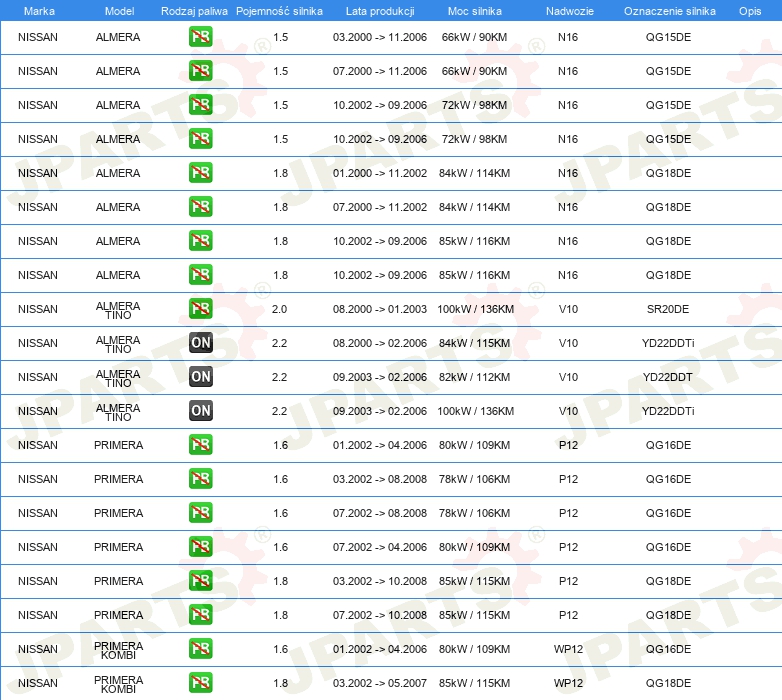Click petrol icon in Primera 03.2002 -> 08.2008 row

click(x=200, y=479)
